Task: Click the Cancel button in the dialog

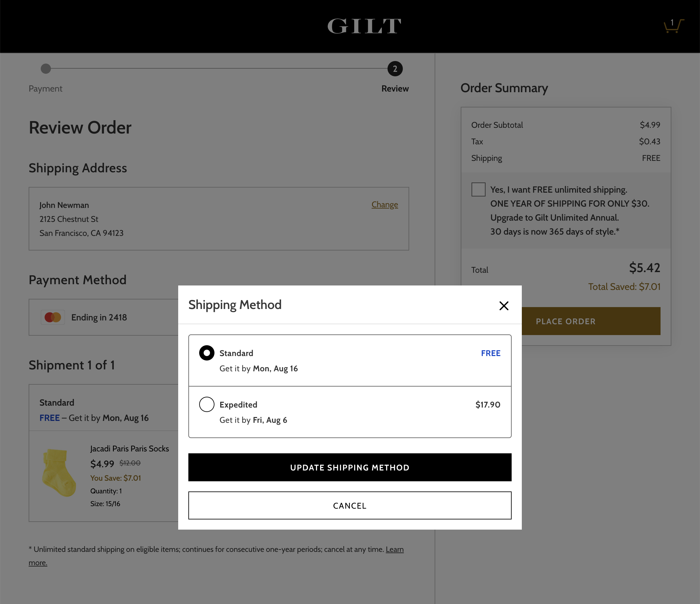Action: 350,505
